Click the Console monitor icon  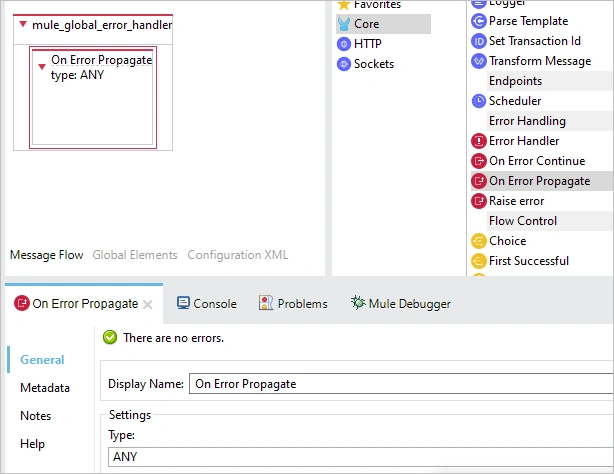pos(183,303)
